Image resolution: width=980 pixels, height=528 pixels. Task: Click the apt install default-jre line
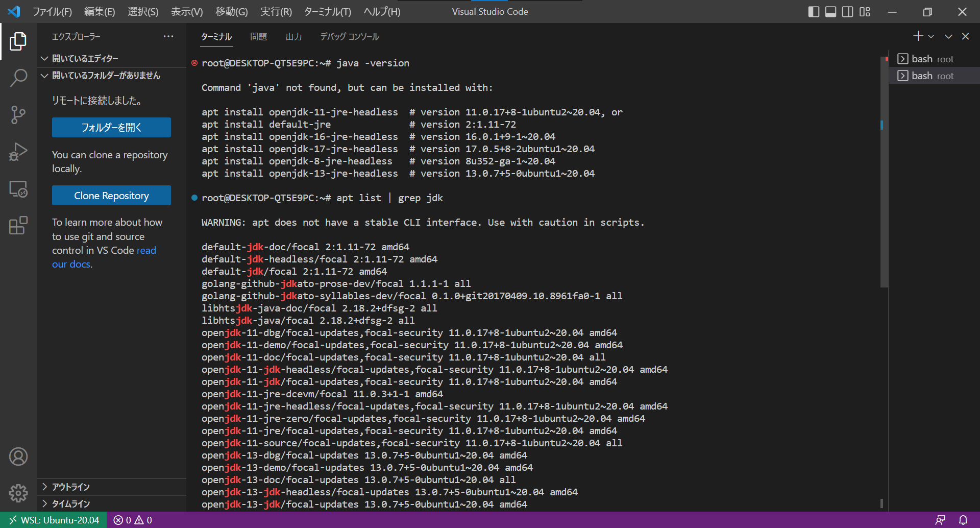click(x=359, y=124)
